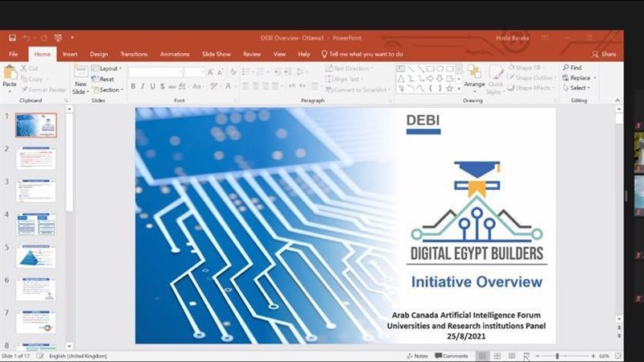Toggle text Shadow formatting
The image size is (644, 362).
click(x=163, y=86)
